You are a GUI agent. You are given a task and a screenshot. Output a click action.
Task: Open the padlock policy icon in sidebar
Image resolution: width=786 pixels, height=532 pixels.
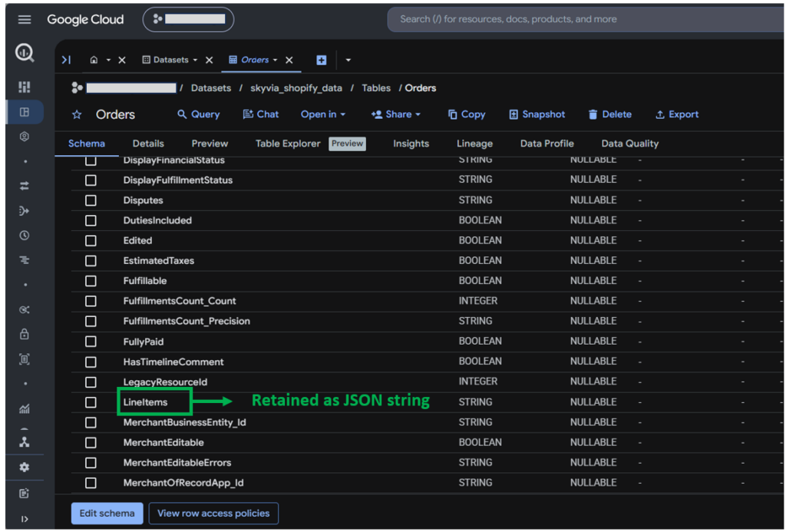24,334
